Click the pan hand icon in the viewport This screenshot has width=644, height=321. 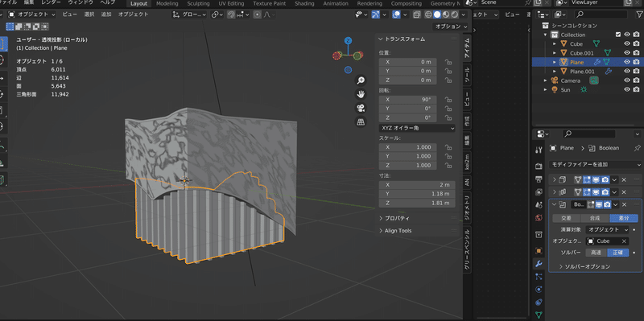tap(361, 94)
